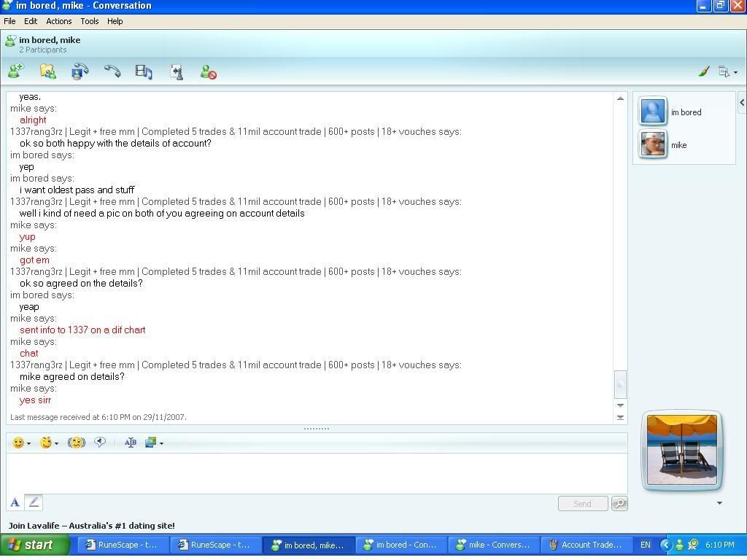Image resolution: width=747 pixels, height=560 pixels.
Task: Start a voice call with the phone icon
Action: click(x=112, y=71)
